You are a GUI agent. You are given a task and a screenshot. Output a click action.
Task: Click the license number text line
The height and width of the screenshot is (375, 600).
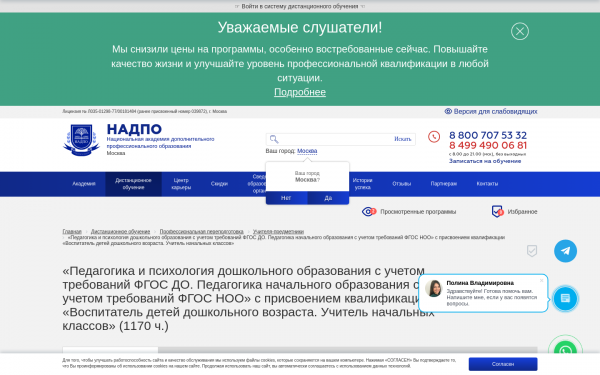point(145,111)
